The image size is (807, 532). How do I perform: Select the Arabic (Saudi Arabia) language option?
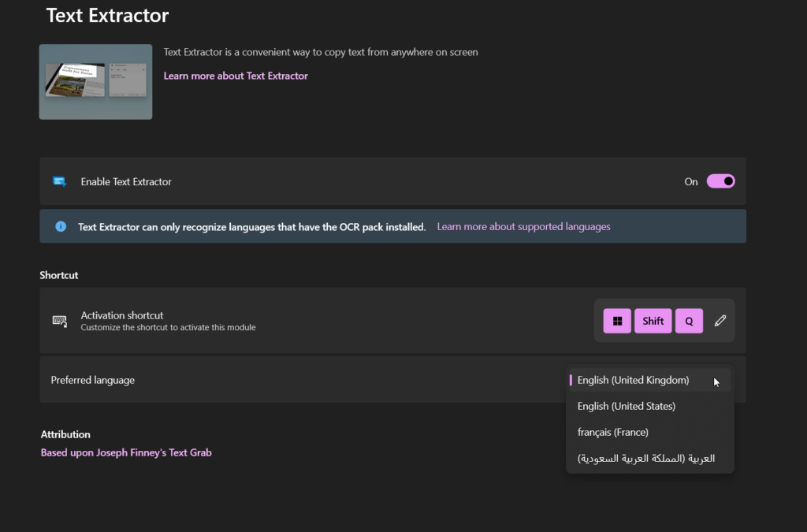tap(649, 459)
